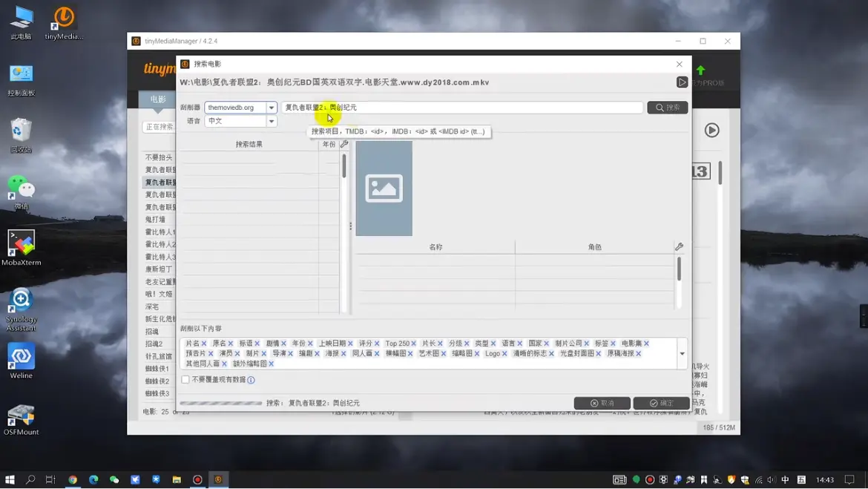Delete the 电影集 tag
The width and height of the screenshot is (868, 489).
click(646, 344)
